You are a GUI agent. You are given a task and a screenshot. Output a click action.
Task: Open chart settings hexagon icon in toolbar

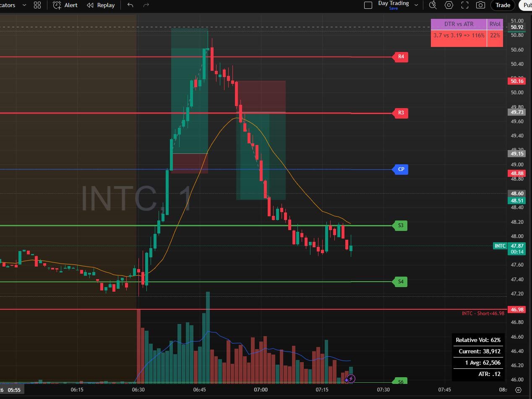tap(449, 5)
